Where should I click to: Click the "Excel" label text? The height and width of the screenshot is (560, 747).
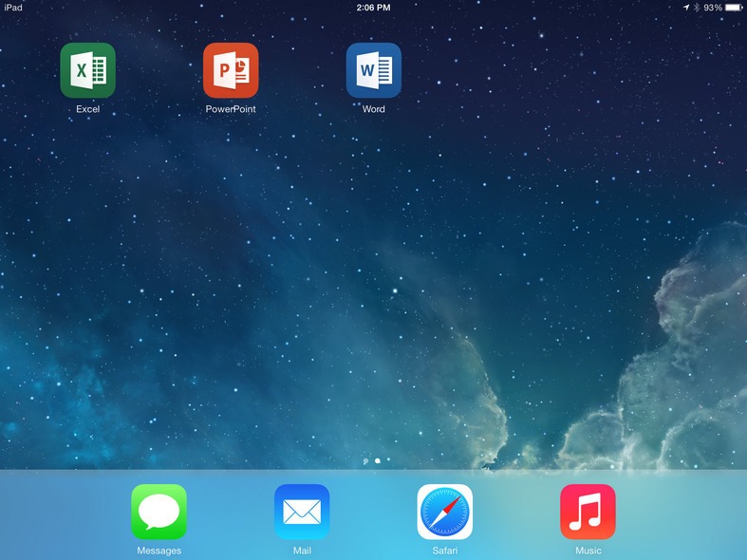pos(87,109)
